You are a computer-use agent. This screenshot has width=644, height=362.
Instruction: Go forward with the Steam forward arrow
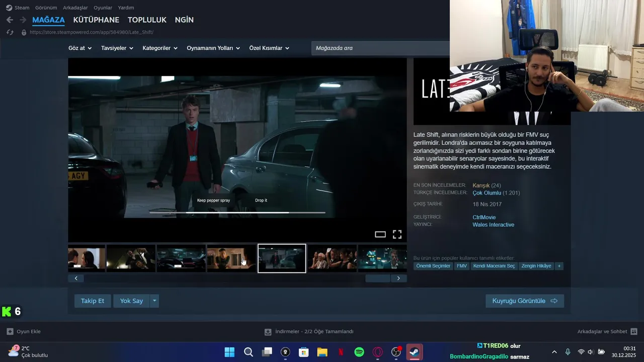pos(23,20)
